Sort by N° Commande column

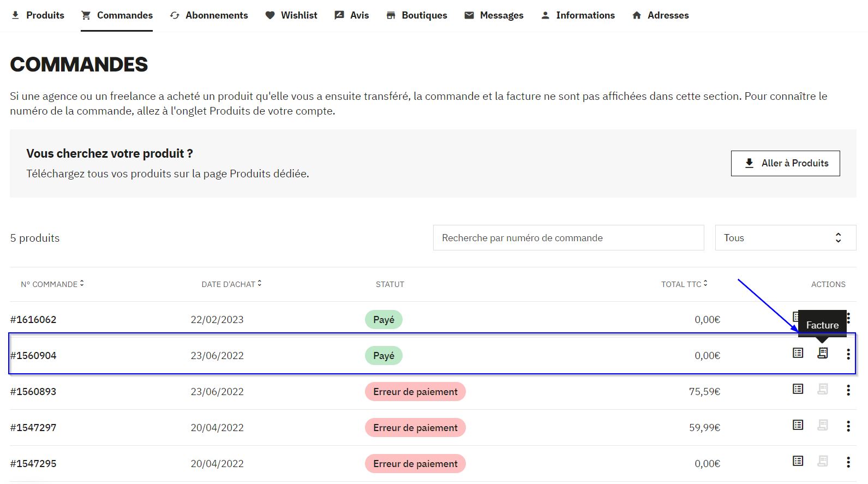[x=52, y=284]
